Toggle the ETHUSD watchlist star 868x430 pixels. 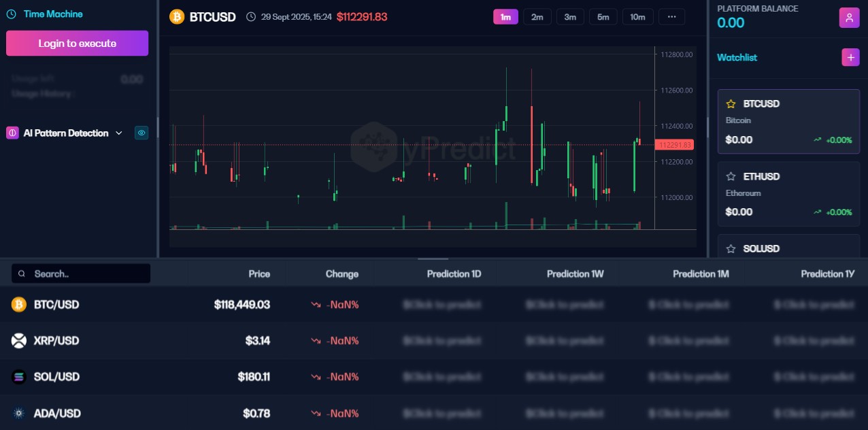[731, 176]
